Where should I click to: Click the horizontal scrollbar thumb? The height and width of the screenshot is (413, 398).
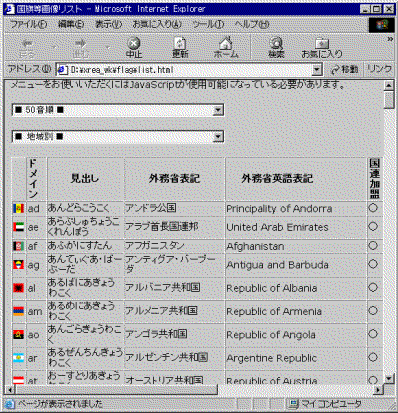[117, 389]
